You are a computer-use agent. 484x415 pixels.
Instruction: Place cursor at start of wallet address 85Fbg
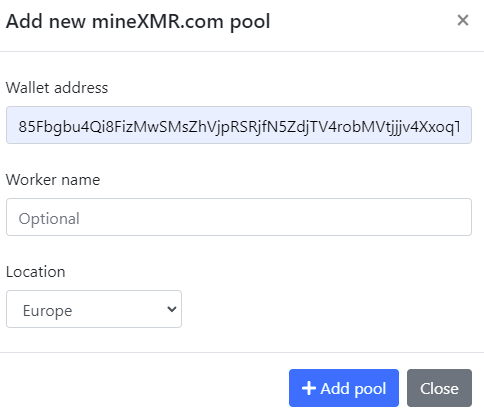pos(18,127)
